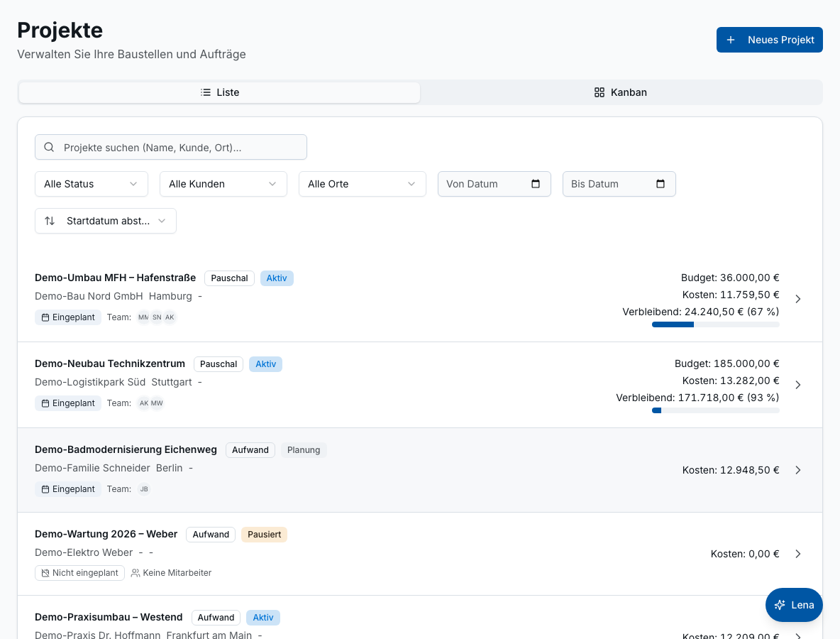This screenshot has width=840, height=639.
Task: Click Kosten: 11.759,50 € value
Action: tap(731, 295)
